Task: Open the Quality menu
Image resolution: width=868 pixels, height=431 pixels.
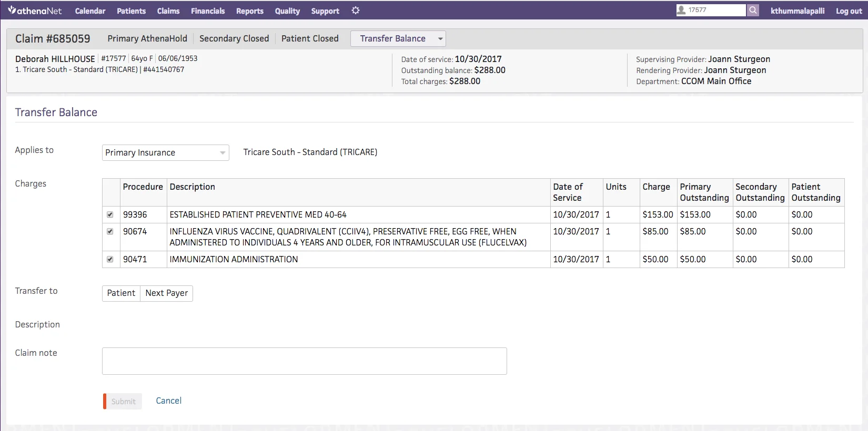Action: pos(287,11)
